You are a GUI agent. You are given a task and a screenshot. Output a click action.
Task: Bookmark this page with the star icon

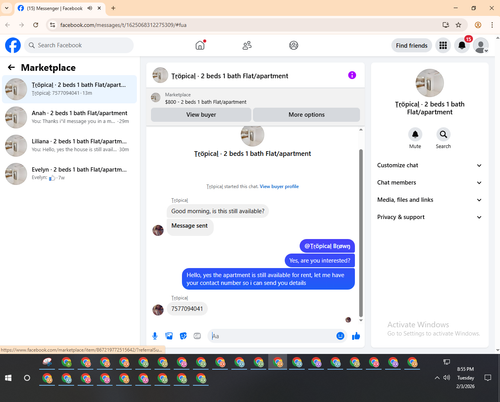point(458,25)
